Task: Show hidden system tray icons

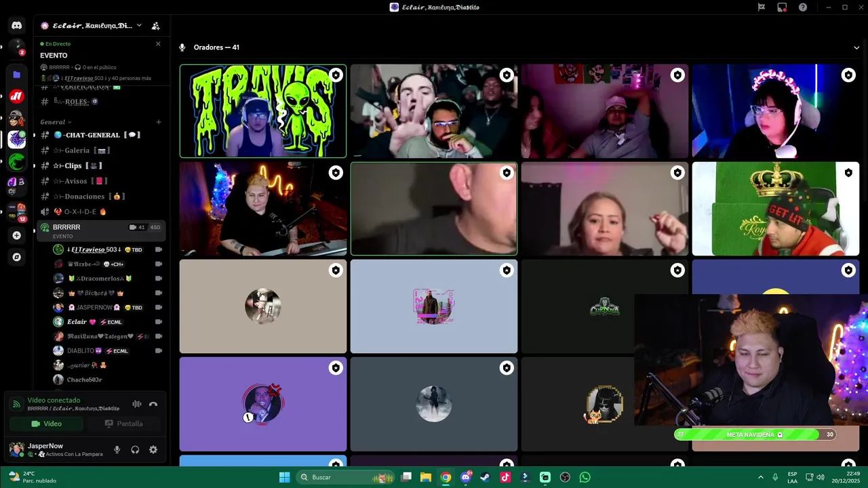Action: [x=760, y=477]
